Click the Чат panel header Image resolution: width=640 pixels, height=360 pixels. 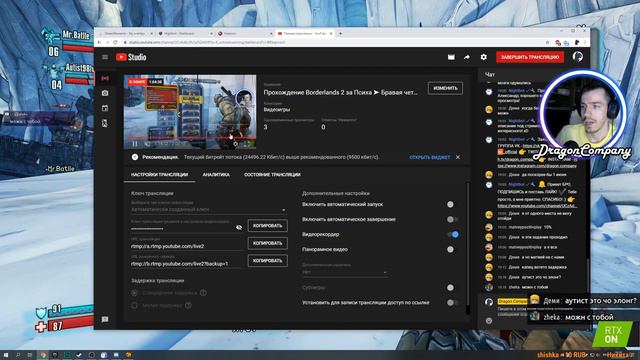tap(490, 75)
